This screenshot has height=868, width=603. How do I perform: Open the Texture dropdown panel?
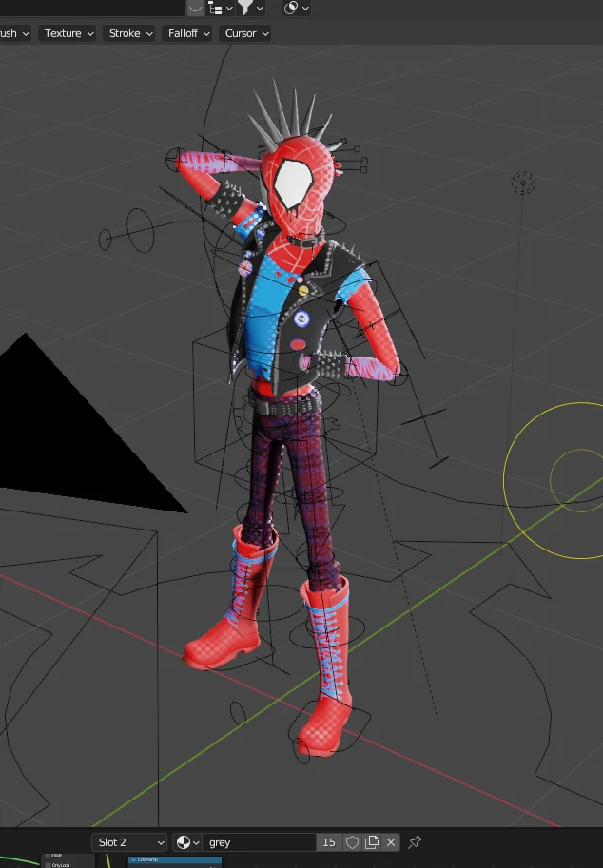pyautogui.click(x=68, y=33)
